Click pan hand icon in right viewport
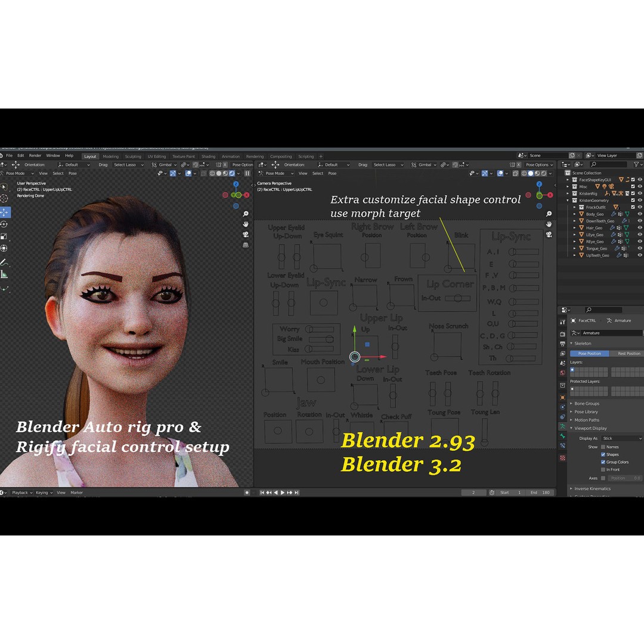 tap(549, 224)
